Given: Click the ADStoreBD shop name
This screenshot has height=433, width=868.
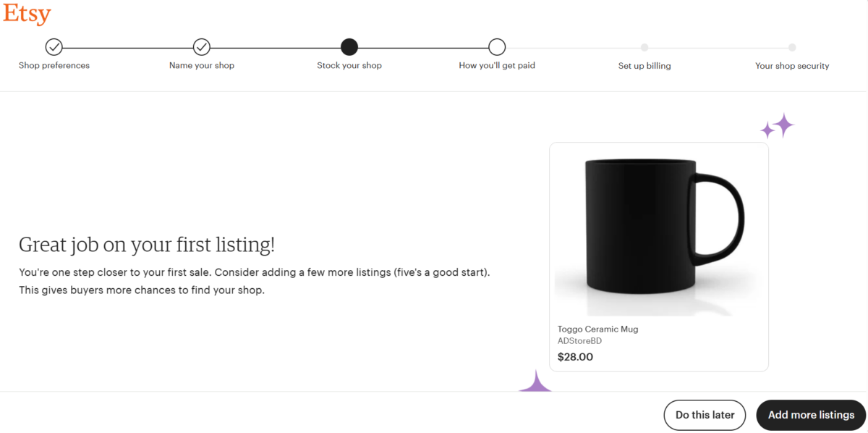Looking at the screenshot, I should pos(580,341).
